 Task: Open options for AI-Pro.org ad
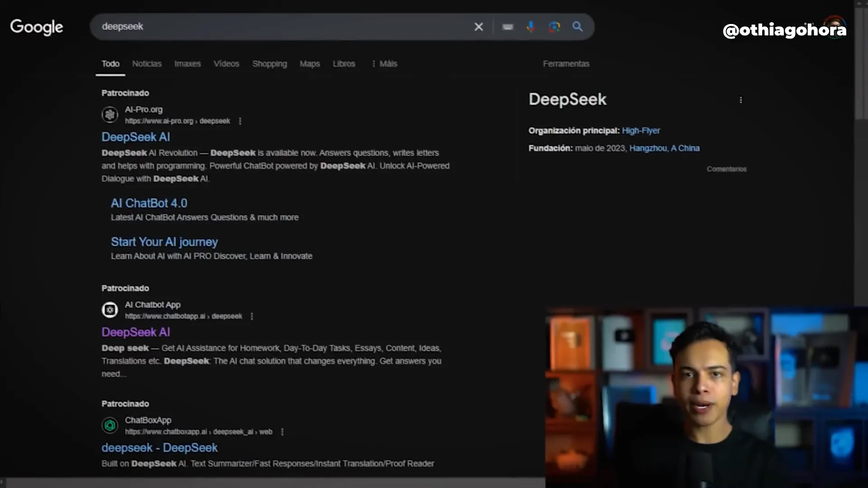pyautogui.click(x=240, y=121)
